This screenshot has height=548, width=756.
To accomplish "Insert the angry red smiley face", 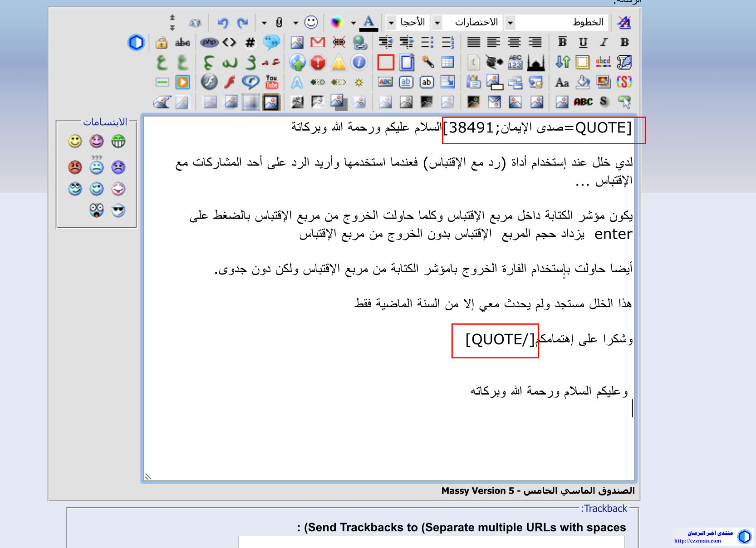I will (x=75, y=167).
